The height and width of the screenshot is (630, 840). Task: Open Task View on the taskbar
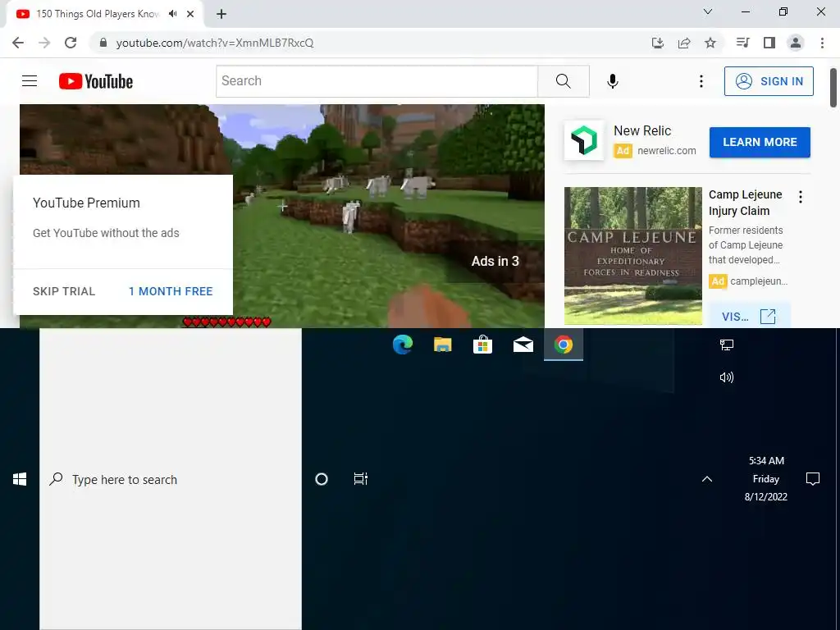tap(361, 479)
